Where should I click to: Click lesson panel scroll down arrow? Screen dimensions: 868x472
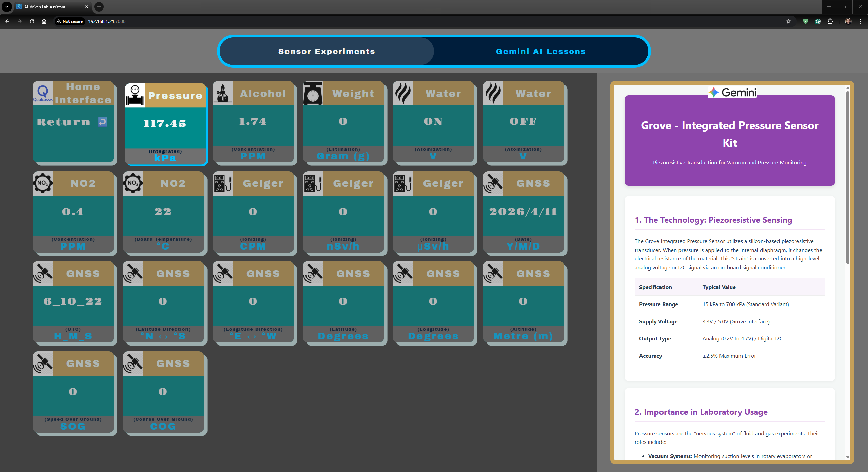pos(848,457)
